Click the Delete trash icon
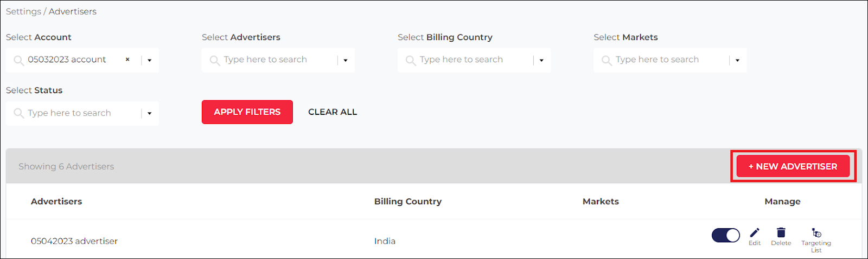Screen dimensions: 868x259 click(781, 232)
